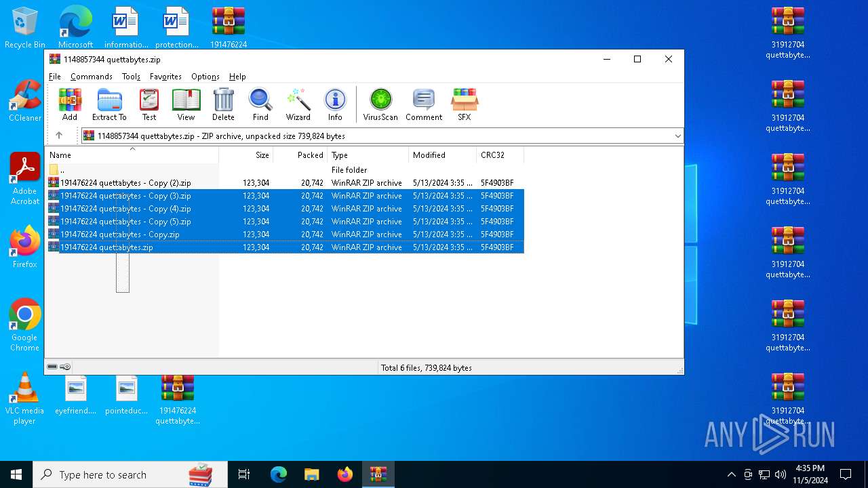Click the key password icon in status bar
The height and width of the screenshot is (488, 868).
65,367
